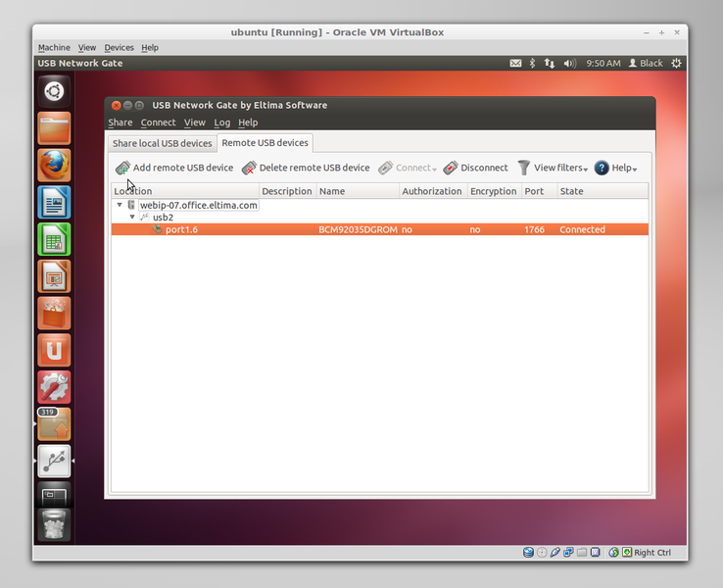Open the Help menu of USB Network Gate
Screen dimensions: 723x588
248,122
